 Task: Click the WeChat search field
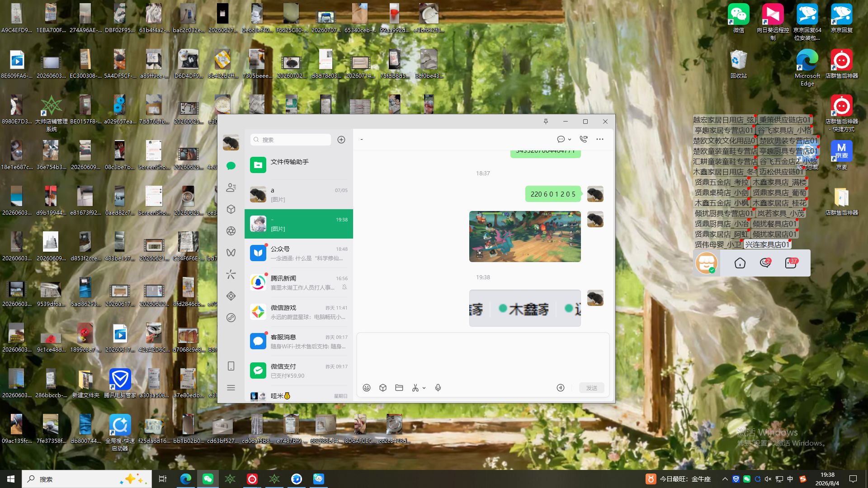click(291, 140)
